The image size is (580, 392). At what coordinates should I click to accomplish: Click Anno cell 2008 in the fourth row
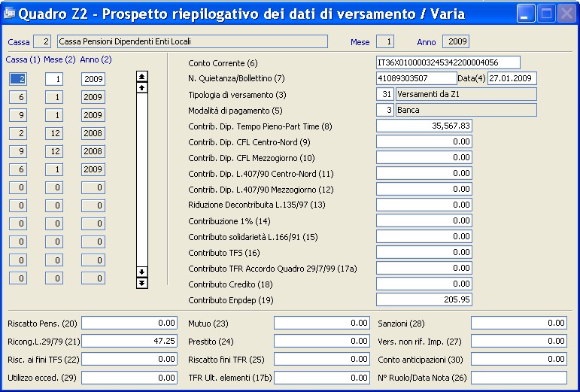click(93, 133)
